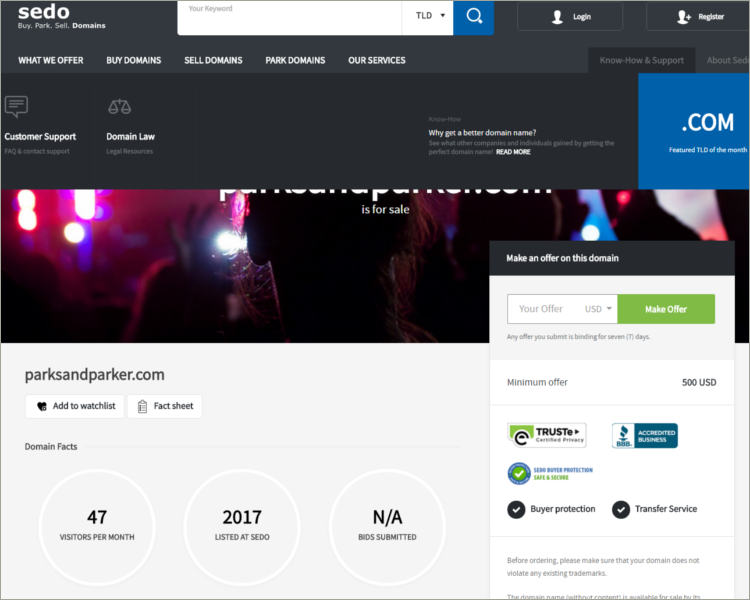Select the About Sedo tab
Image resolution: width=750 pixels, height=600 pixels.
tap(728, 60)
